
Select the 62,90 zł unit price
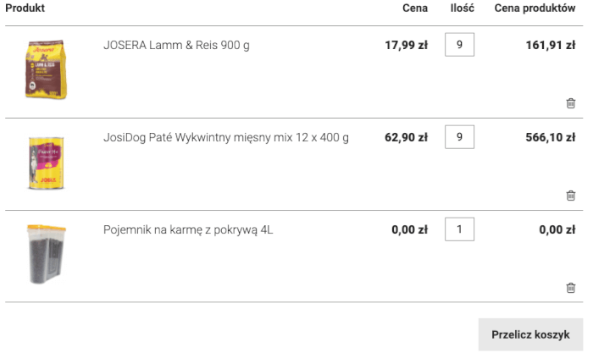pos(406,137)
